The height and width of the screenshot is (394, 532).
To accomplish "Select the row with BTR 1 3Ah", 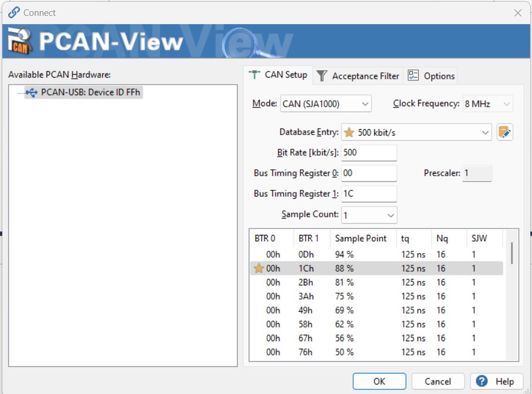I will (377, 296).
